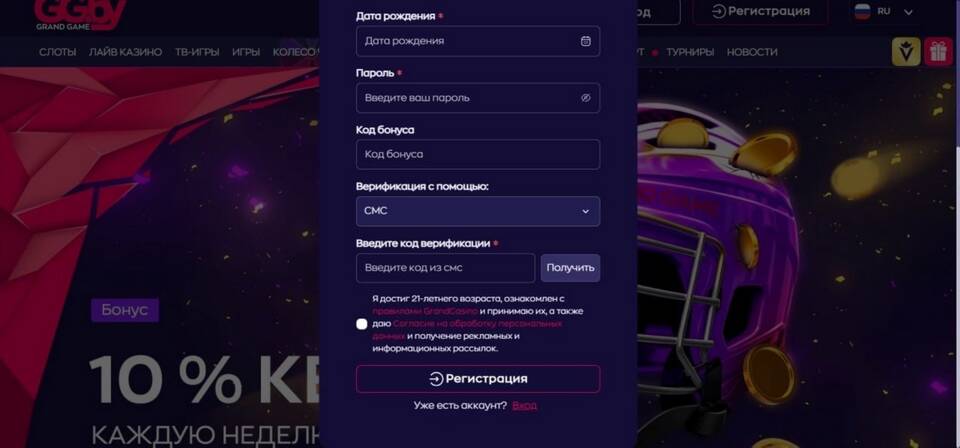Click the GG Grand Game logo
Viewport: 960px width, 448px height.
point(80,15)
